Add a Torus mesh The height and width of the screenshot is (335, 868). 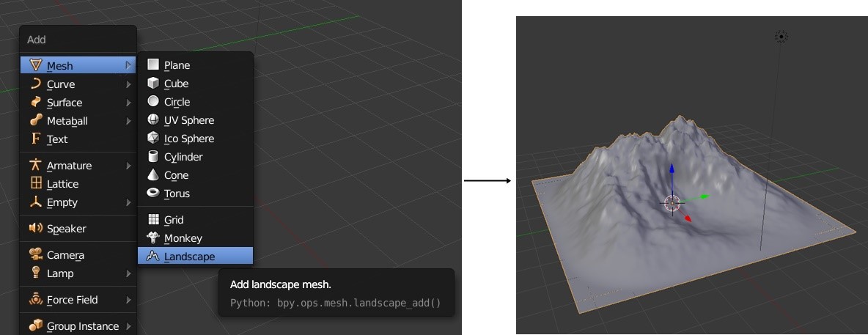[196, 194]
